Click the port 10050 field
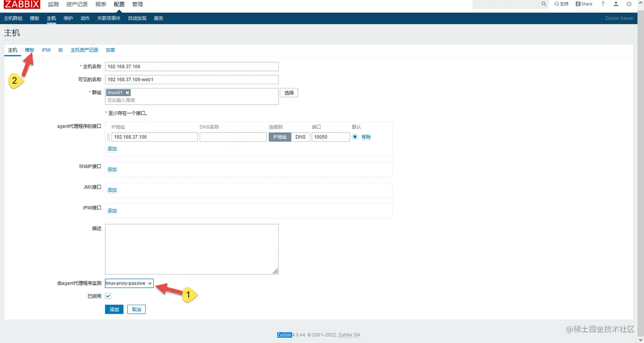The height and width of the screenshot is (343, 644). [331, 137]
